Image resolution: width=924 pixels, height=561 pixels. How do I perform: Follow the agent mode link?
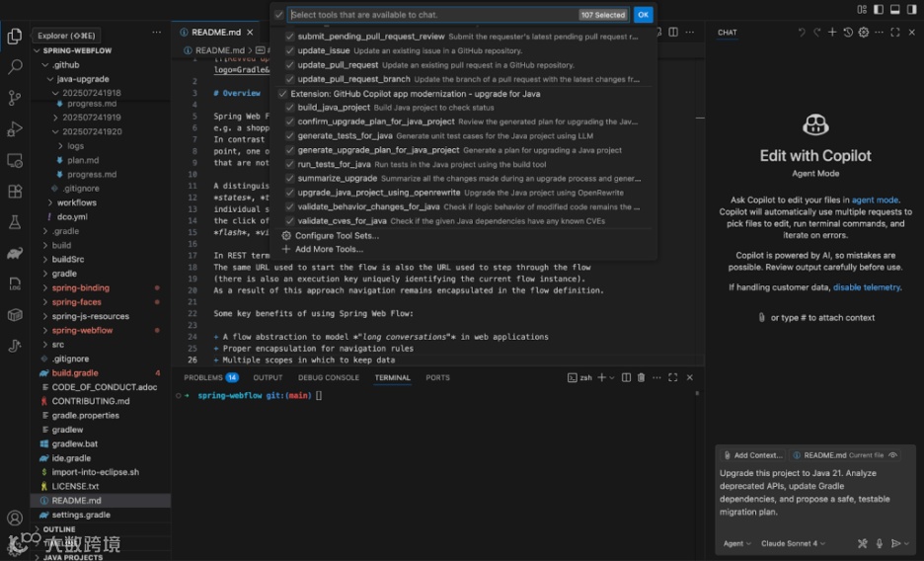(875, 200)
